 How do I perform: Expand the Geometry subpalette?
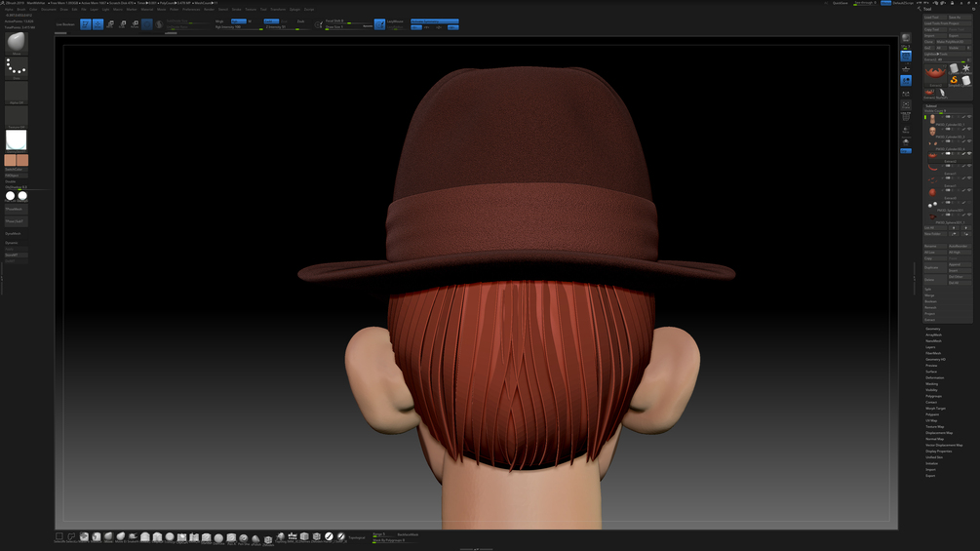[x=933, y=329]
